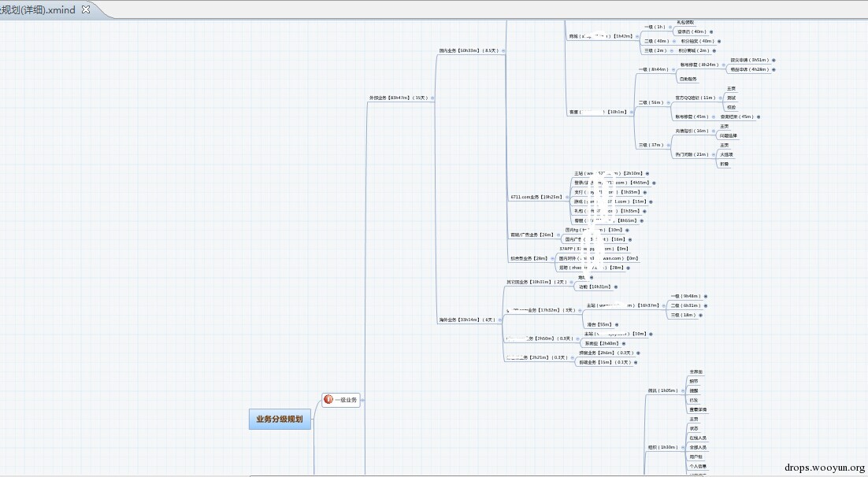This screenshot has width=868, height=477.
Task: Expand the 动能【10h31m】 topic
Action: coord(616,287)
